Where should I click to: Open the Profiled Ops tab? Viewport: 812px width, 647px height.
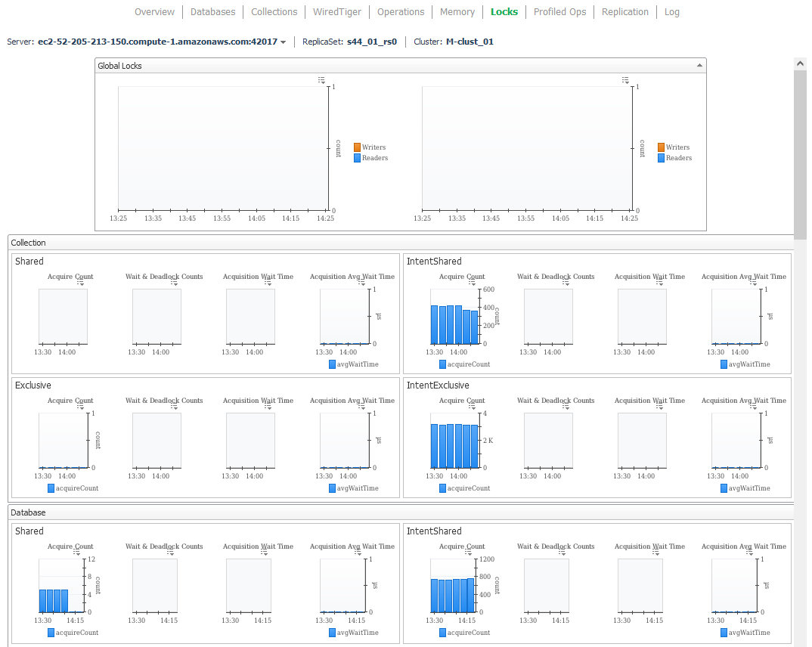pyautogui.click(x=559, y=12)
